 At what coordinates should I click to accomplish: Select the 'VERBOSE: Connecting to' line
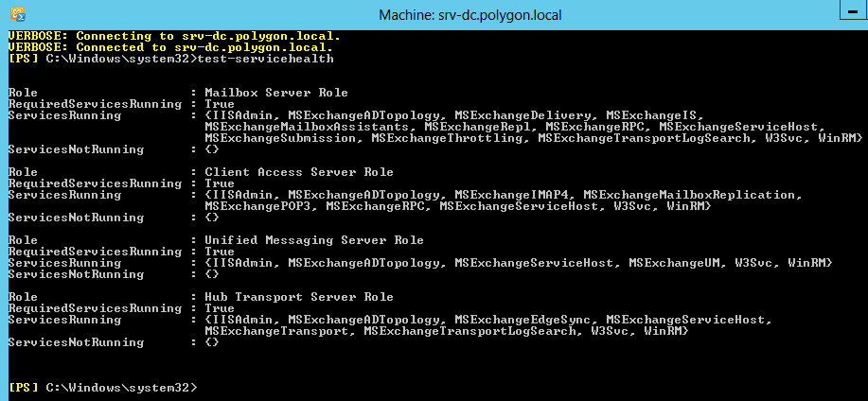174,37
